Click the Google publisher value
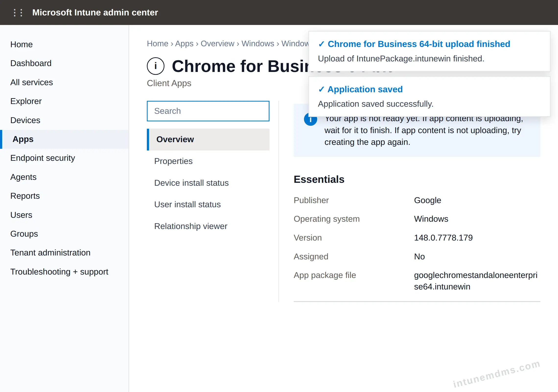Viewport: 558px width, 392px height. pos(428,200)
